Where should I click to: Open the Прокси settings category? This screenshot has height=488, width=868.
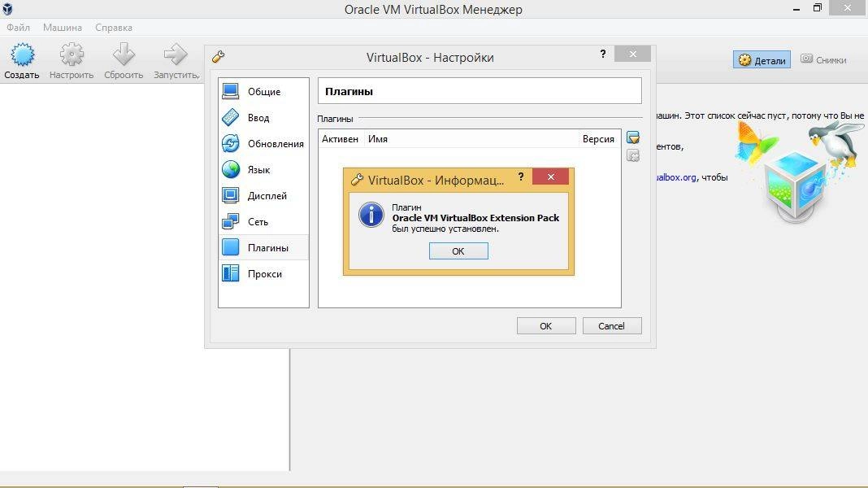(x=263, y=273)
